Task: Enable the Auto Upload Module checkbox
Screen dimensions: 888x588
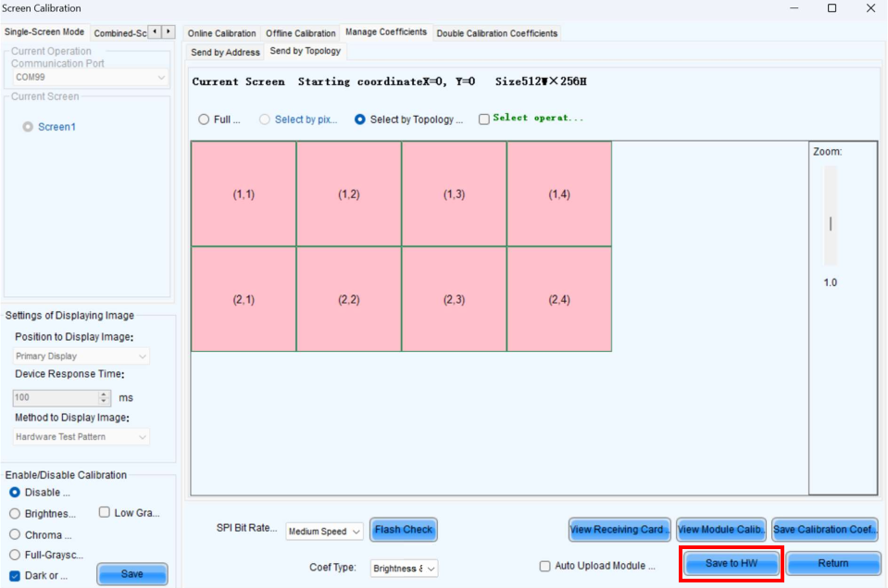Action: click(x=545, y=566)
